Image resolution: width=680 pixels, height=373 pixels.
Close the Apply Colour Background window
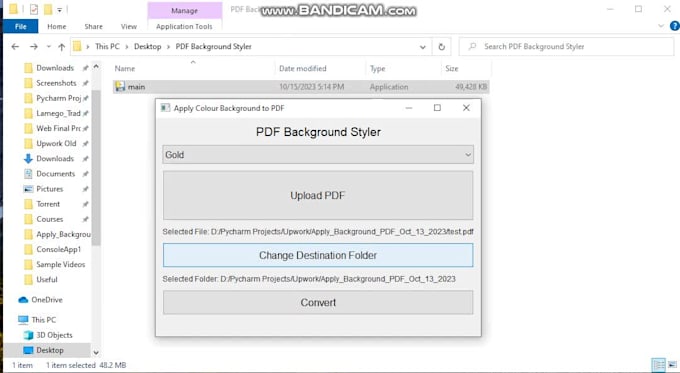tap(466, 108)
